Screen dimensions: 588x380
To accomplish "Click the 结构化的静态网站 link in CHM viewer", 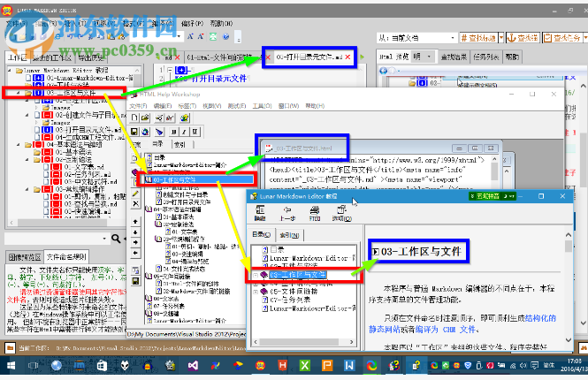I will (x=462, y=323).
